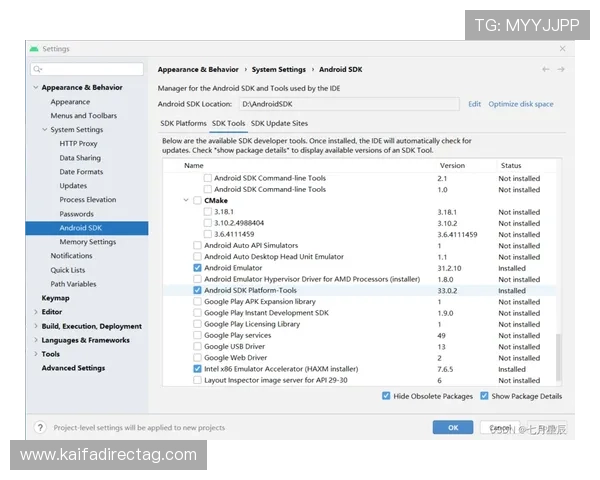Image resolution: width=600 pixels, height=480 pixels.
Task: Switch to the SDK Platforms tab
Action: [x=183, y=123]
